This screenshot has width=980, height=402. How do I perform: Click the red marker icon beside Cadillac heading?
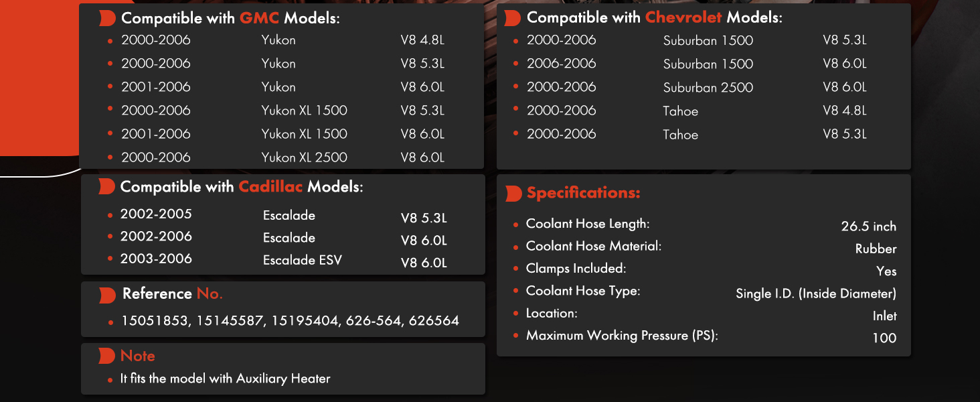(107, 187)
